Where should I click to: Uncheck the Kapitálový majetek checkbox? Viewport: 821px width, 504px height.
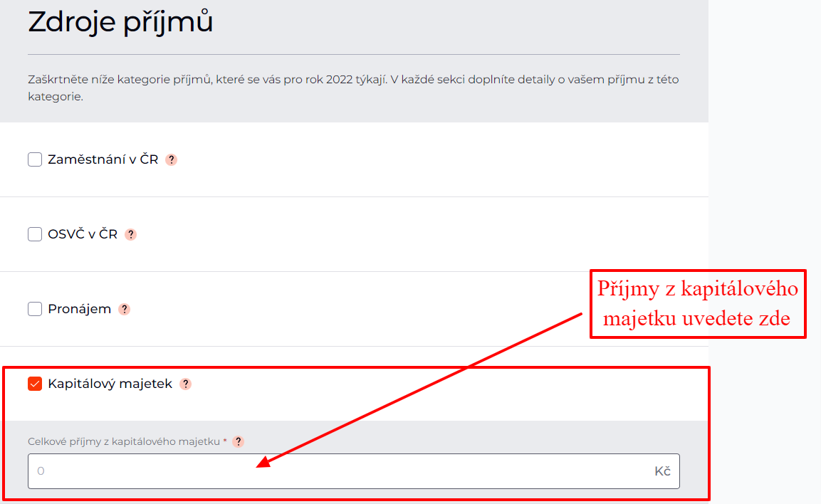coord(35,384)
